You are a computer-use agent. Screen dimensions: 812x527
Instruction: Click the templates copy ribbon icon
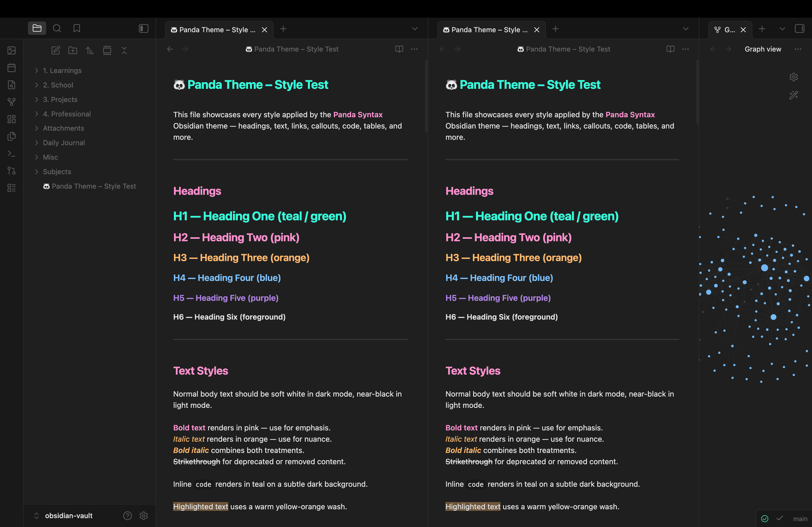[x=12, y=136]
